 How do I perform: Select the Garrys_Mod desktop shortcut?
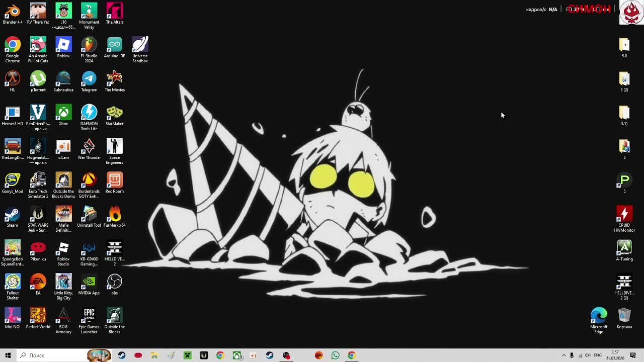[13, 183]
